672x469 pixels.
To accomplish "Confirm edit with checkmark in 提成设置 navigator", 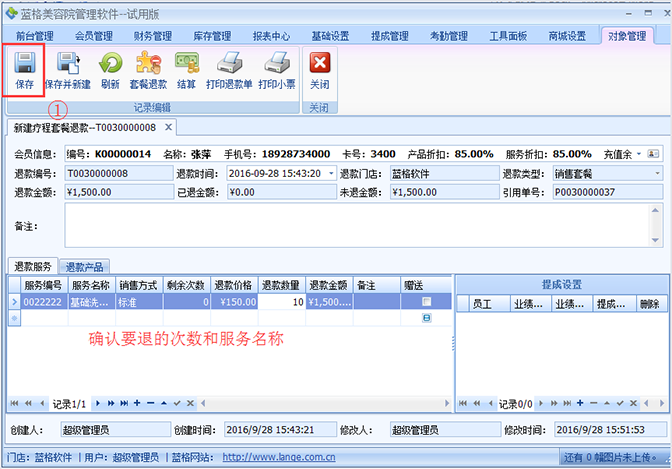I will (x=620, y=403).
